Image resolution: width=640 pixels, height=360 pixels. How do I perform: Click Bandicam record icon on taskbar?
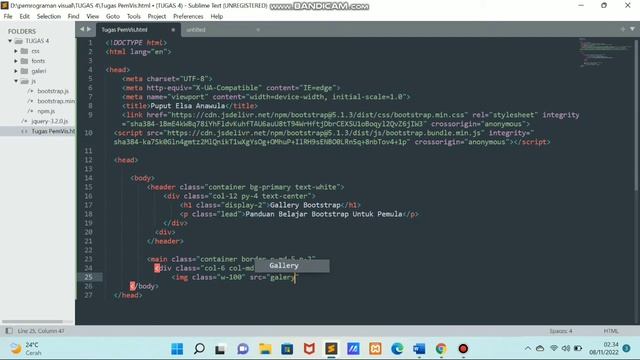tap(463, 349)
